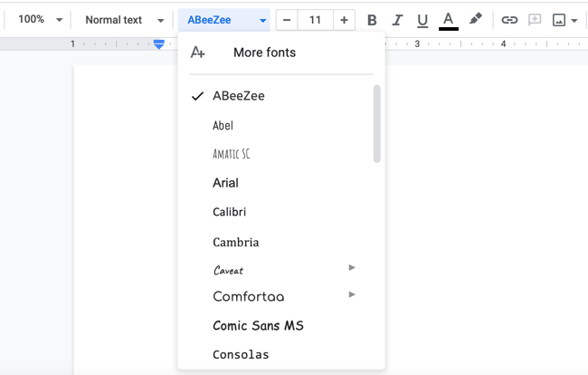Click the add comment icon
The width and height of the screenshot is (588, 375).
[x=535, y=20]
